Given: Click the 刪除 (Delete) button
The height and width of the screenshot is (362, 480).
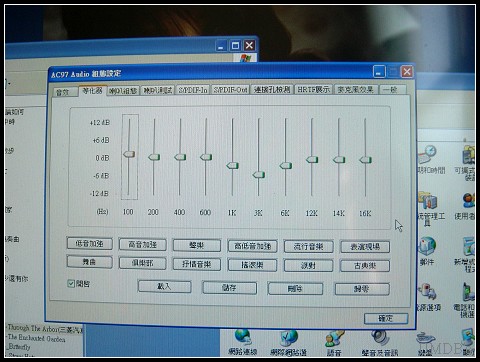Looking at the screenshot, I should 295,289.
